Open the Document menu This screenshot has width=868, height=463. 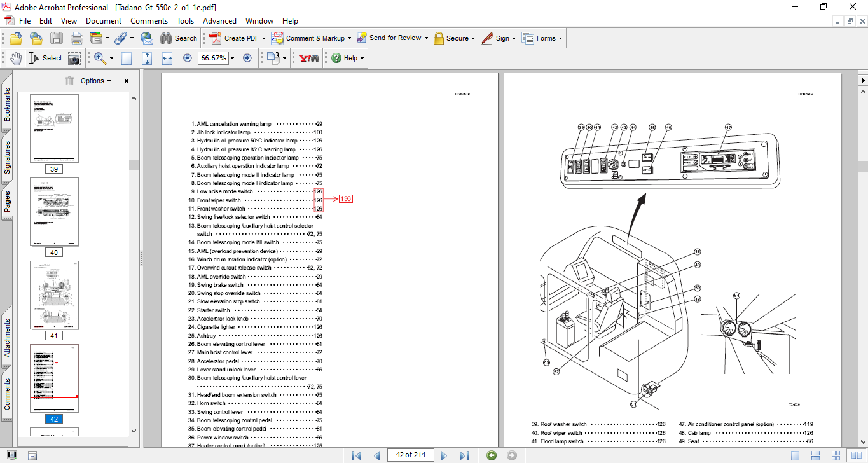(x=104, y=21)
